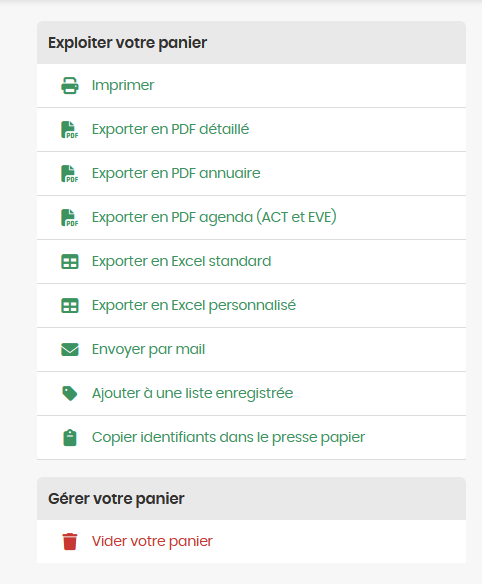Click the tag icon for saved list
Viewport: 482px width, 584px height.
click(x=70, y=393)
